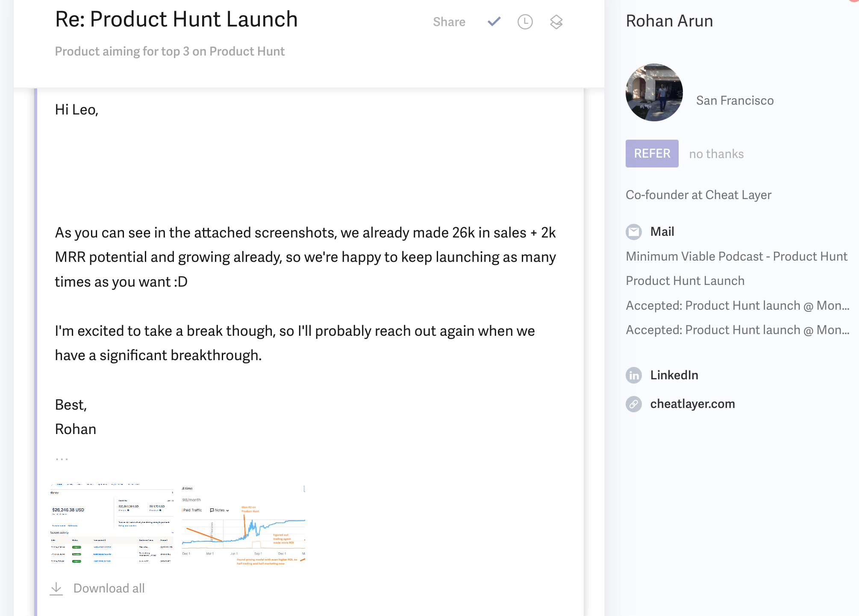
Task: Click 'Co-founder at Cheat Layer' text
Action: coord(698,195)
